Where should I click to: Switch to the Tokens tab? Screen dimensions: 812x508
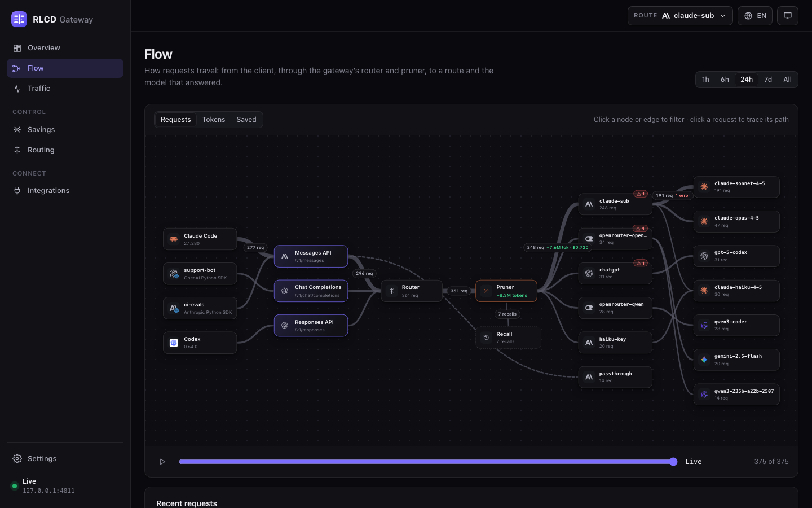tap(214, 120)
